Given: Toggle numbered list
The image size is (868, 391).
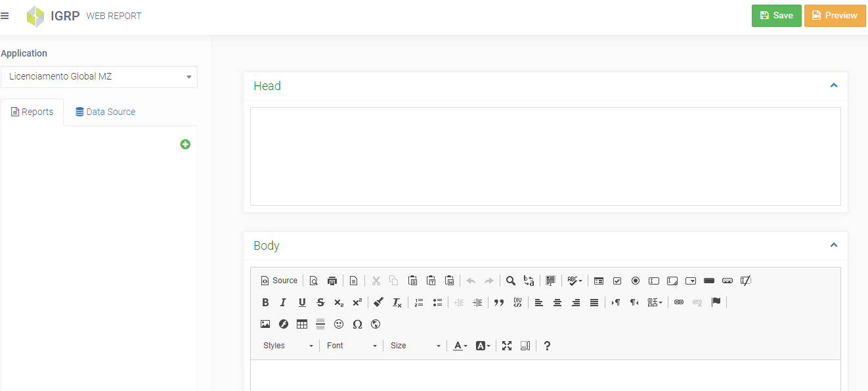Looking at the screenshot, I should click(419, 302).
